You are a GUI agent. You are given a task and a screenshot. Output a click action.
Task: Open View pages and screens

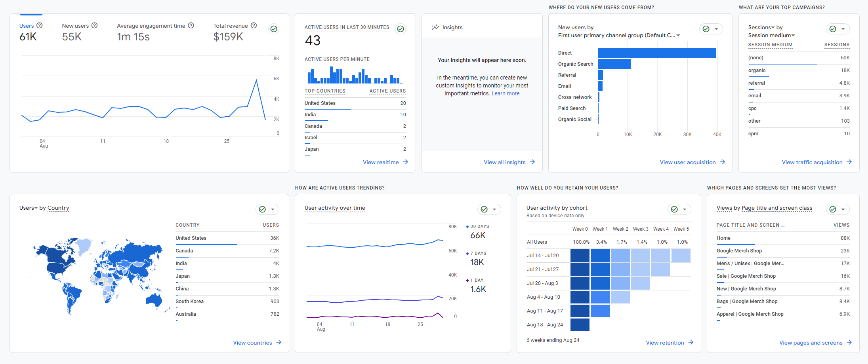(811, 342)
